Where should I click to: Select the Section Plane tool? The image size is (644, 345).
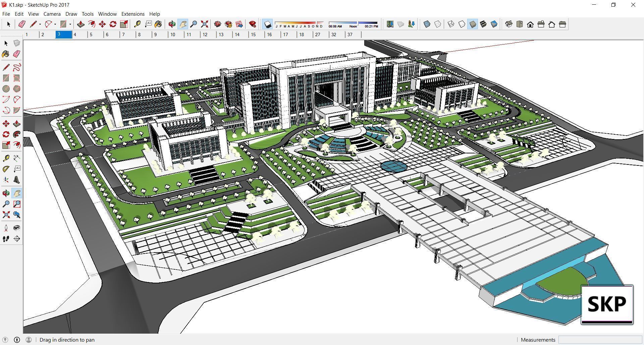point(17,239)
